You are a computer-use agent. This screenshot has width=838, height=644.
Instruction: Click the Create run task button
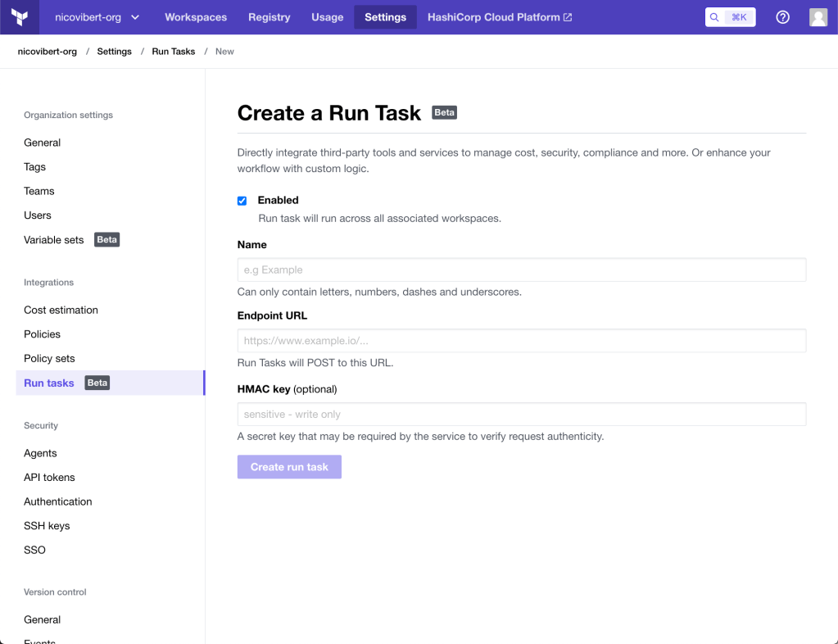289,467
